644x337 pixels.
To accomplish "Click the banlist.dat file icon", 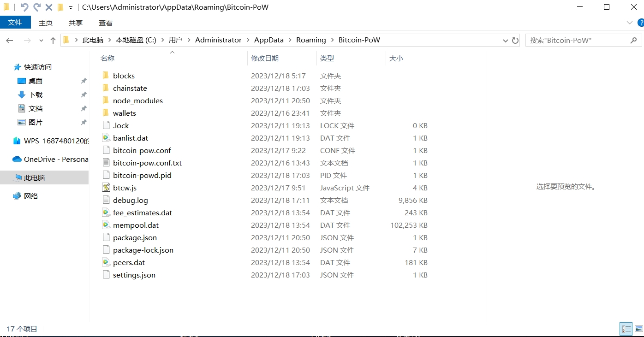I will [x=106, y=138].
